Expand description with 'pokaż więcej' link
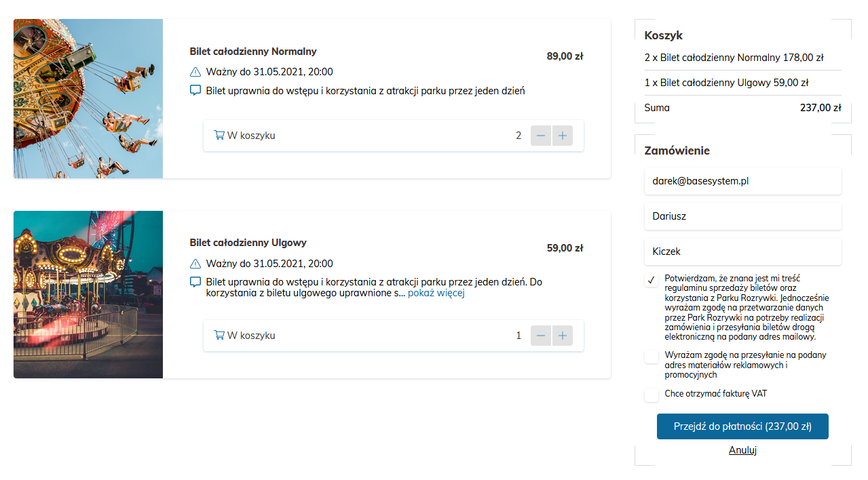 (x=436, y=294)
